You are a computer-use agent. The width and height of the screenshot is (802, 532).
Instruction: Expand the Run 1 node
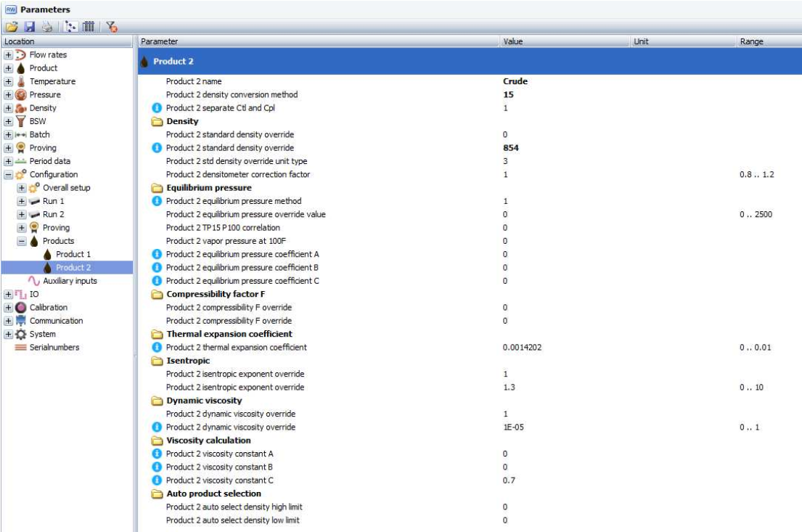click(x=22, y=201)
